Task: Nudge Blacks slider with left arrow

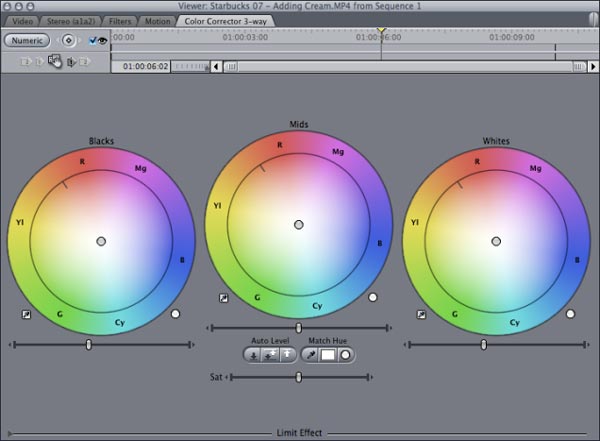Action: (10, 345)
